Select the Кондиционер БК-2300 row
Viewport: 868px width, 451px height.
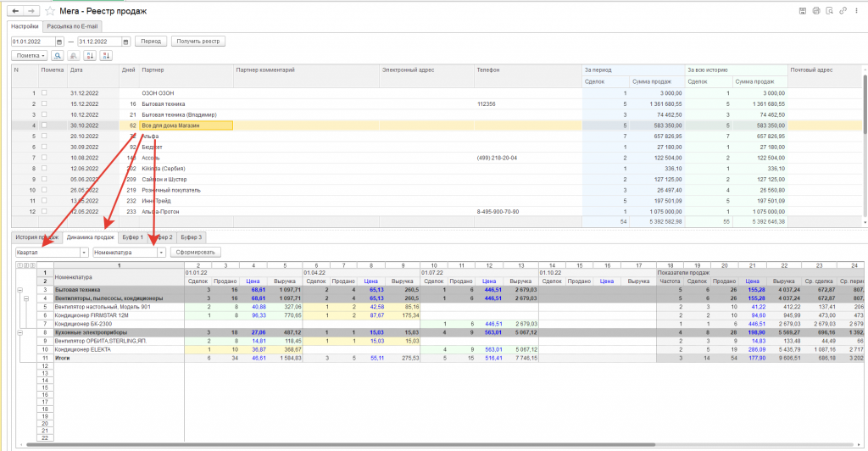pos(119,324)
